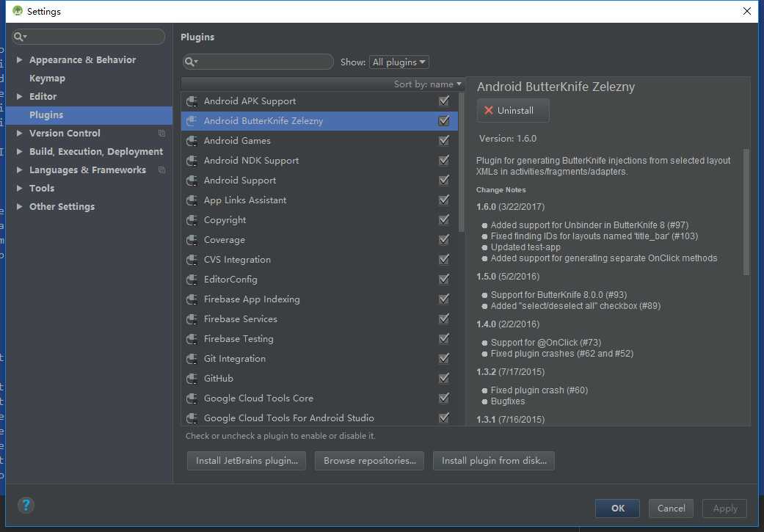Click the plugin icon beside Copyright
The height and width of the screenshot is (532, 764).
192,220
